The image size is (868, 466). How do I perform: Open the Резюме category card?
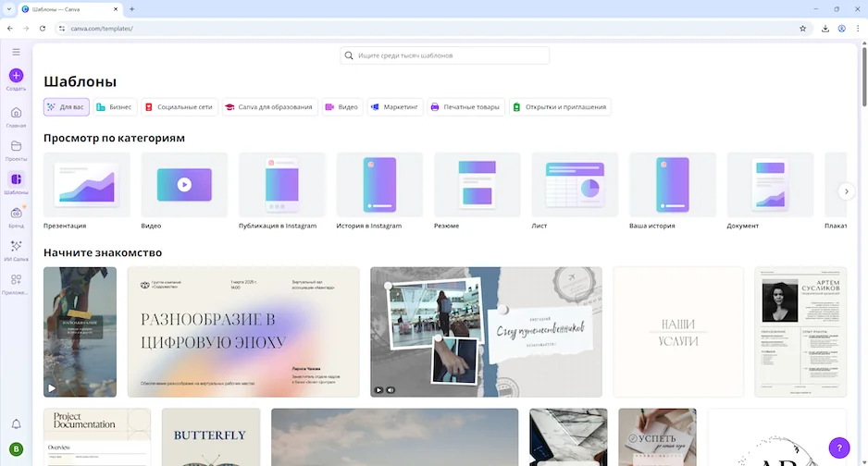click(477, 190)
